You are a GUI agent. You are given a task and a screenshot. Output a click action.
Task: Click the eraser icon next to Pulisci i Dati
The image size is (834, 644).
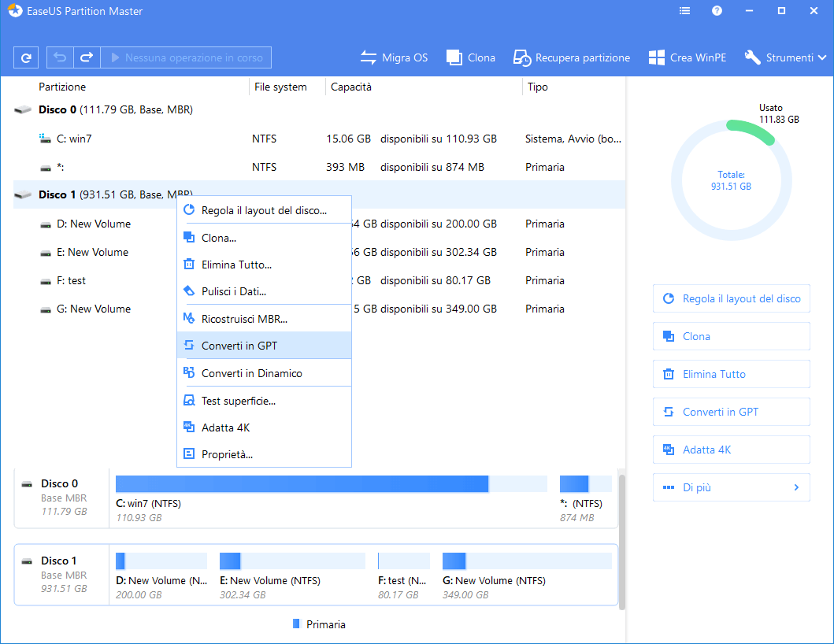click(189, 291)
